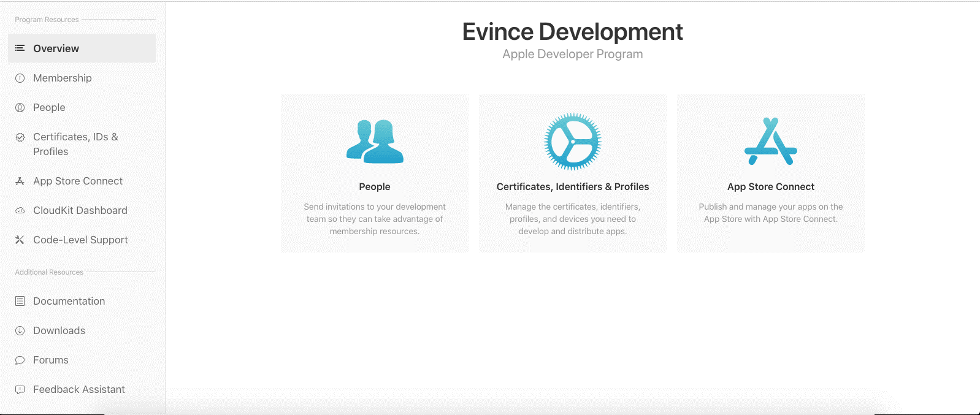Click the Downloads arrow icon
This screenshot has height=415, width=980.
click(20, 330)
